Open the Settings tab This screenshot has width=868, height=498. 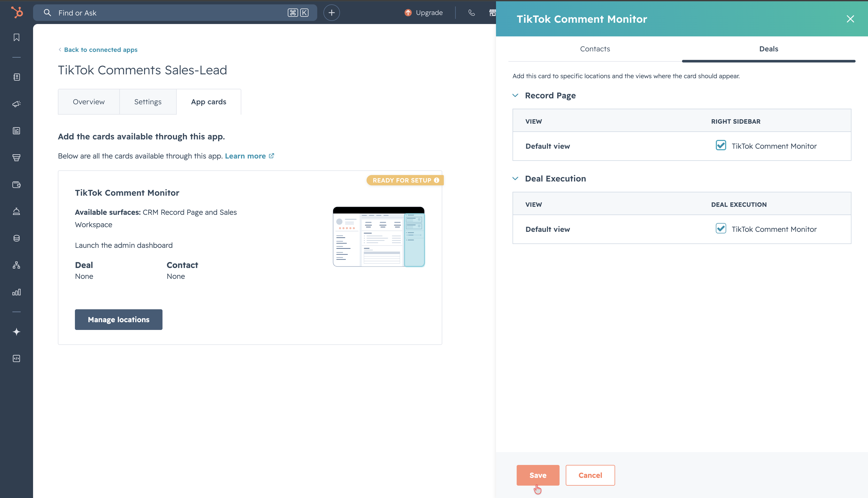point(148,102)
